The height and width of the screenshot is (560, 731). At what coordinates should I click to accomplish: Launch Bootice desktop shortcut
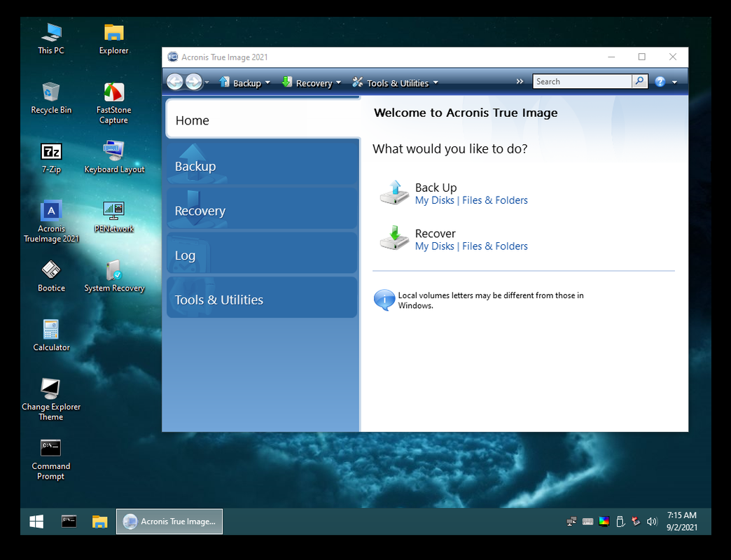(51, 276)
